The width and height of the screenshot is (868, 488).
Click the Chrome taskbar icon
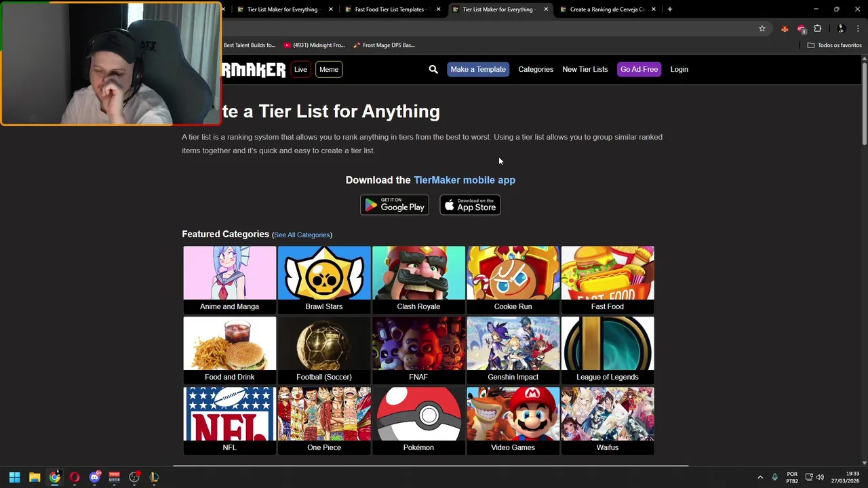click(54, 477)
